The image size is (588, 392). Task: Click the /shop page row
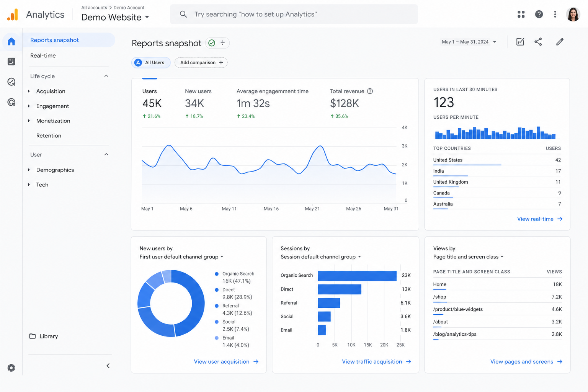click(x=497, y=297)
